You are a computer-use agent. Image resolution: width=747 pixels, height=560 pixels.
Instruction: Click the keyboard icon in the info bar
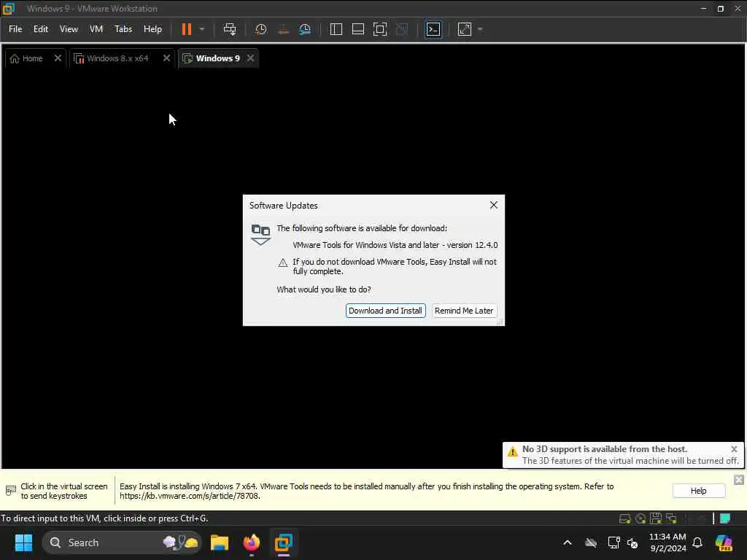point(10,491)
